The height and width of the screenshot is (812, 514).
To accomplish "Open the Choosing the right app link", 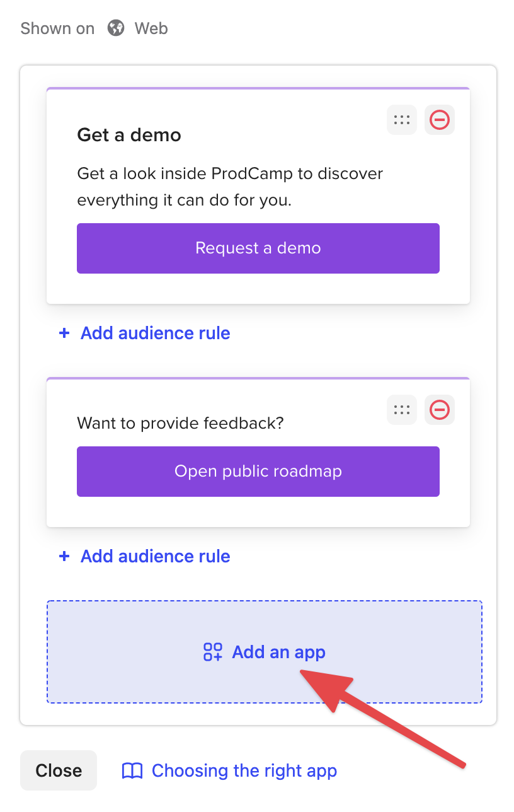I will (244, 770).
